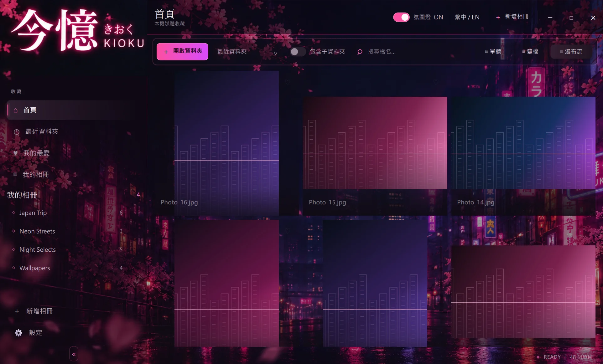Switch to 雙欄 double column view
Image resolution: width=603 pixels, height=364 pixels.
[530, 52]
